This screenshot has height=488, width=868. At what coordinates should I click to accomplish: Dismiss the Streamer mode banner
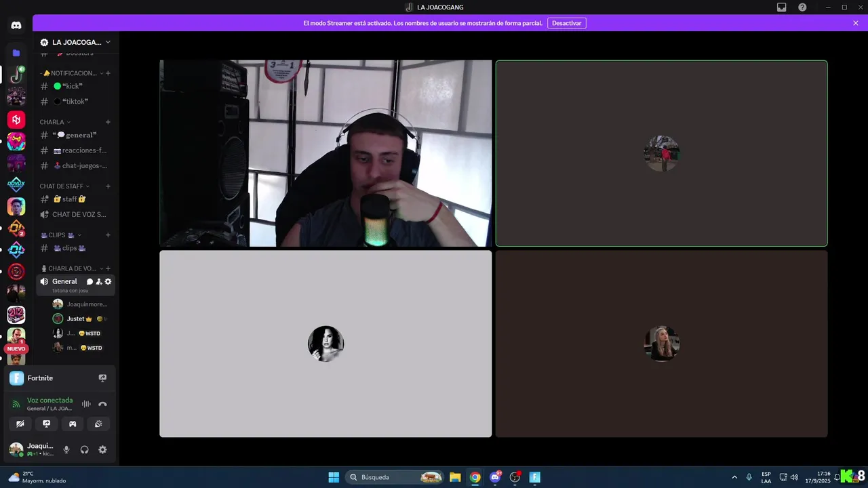[856, 23]
